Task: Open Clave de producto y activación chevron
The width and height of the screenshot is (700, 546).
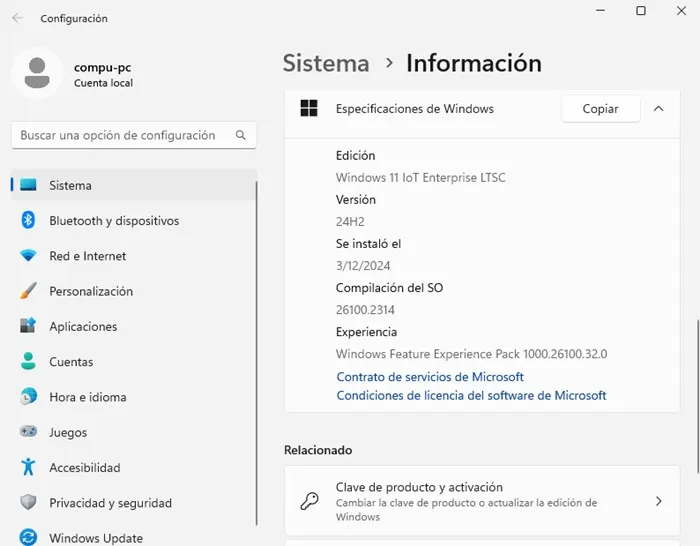Action: pyautogui.click(x=658, y=501)
